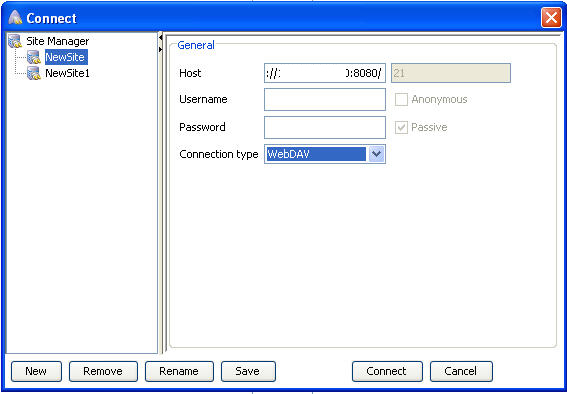The width and height of the screenshot is (567, 394).
Task: Click the port field showing 21
Action: click(451, 73)
